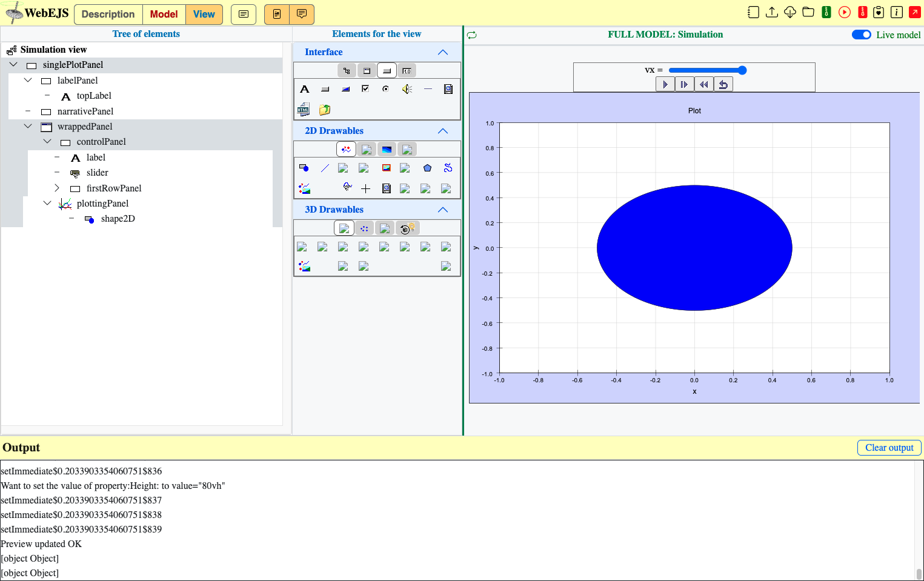Switch to the Description tab
The image size is (924, 581).
coord(108,14)
